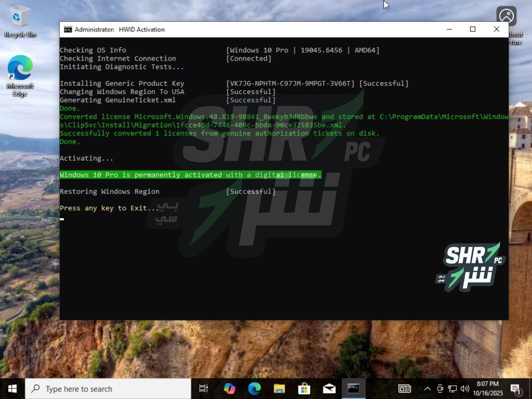Open Task View from the taskbar
The height and width of the screenshot is (399, 532).
click(x=203, y=389)
